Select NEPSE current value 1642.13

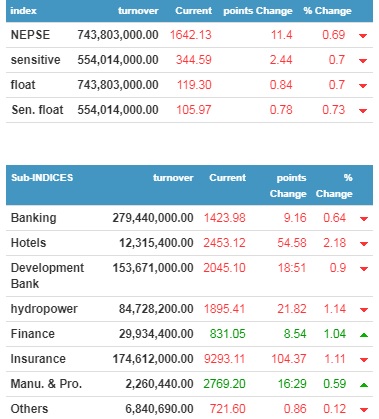[191, 35]
